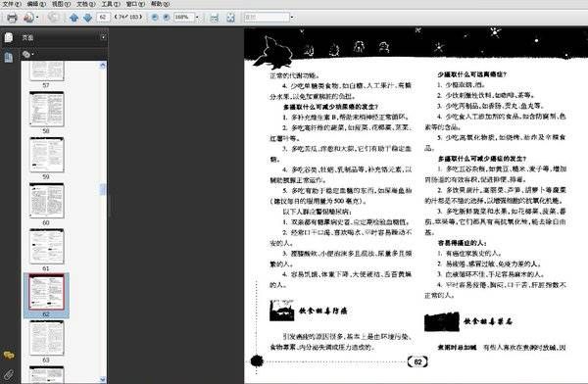
Task: Click the page label 62 at page bottom
Action: pos(417,361)
